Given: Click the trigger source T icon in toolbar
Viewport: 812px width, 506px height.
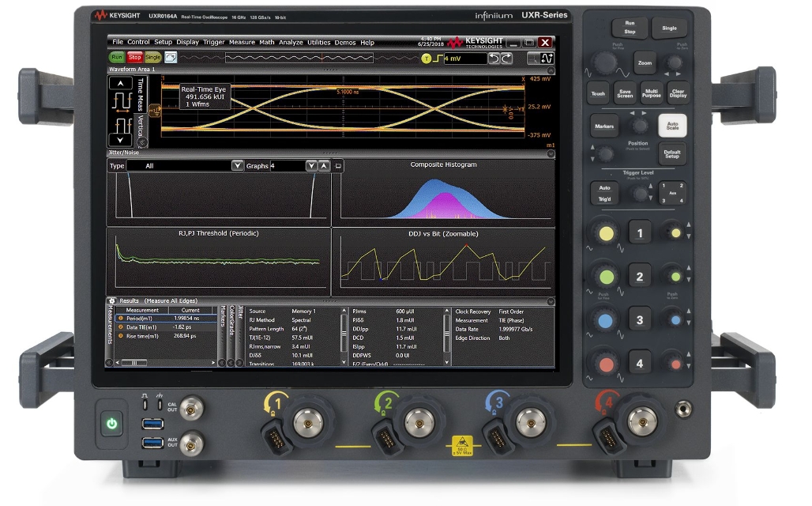Looking at the screenshot, I should tap(426, 58).
